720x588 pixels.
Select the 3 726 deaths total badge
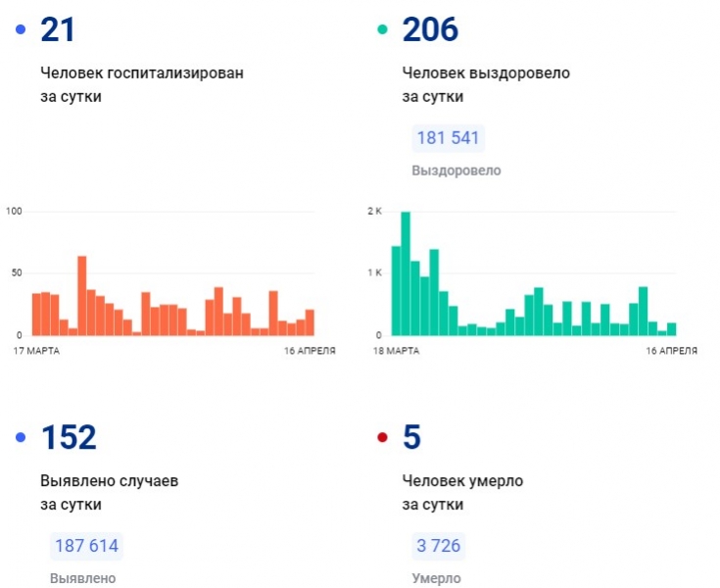pyautogui.click(x=438, y=546)
